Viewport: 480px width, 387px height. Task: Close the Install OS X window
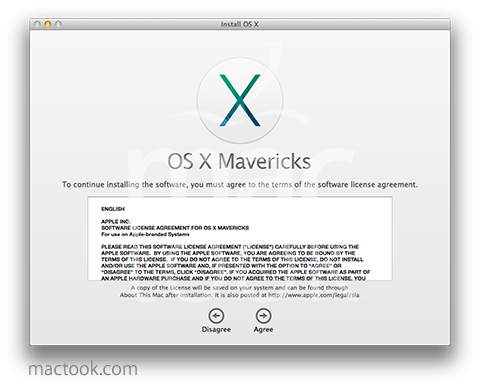click(x=37, y=24)
